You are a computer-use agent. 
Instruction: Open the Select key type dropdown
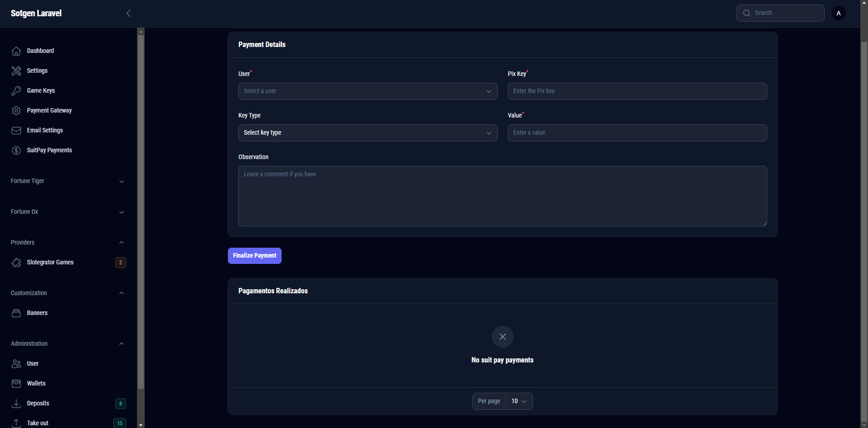pos(367,133)
